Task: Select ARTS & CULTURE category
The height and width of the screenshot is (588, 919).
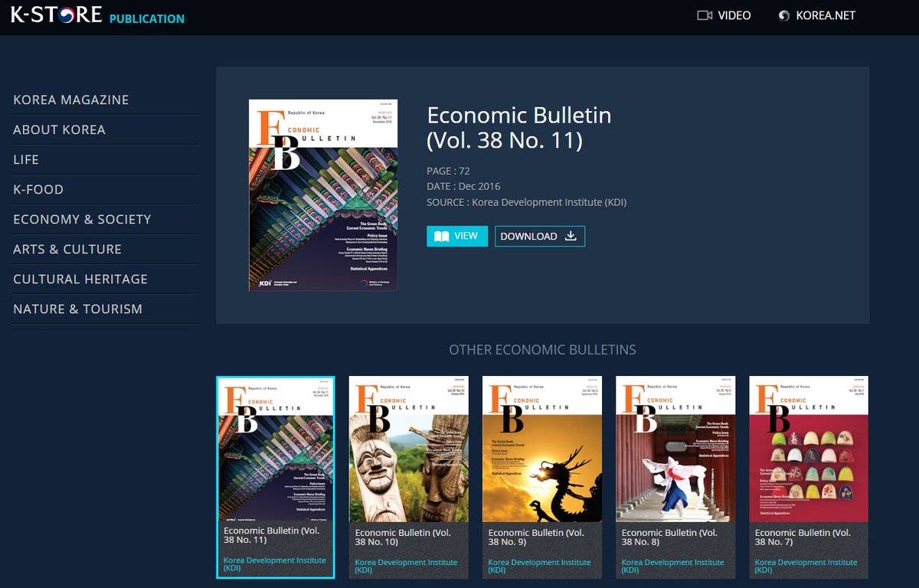Action: [67, 250]
